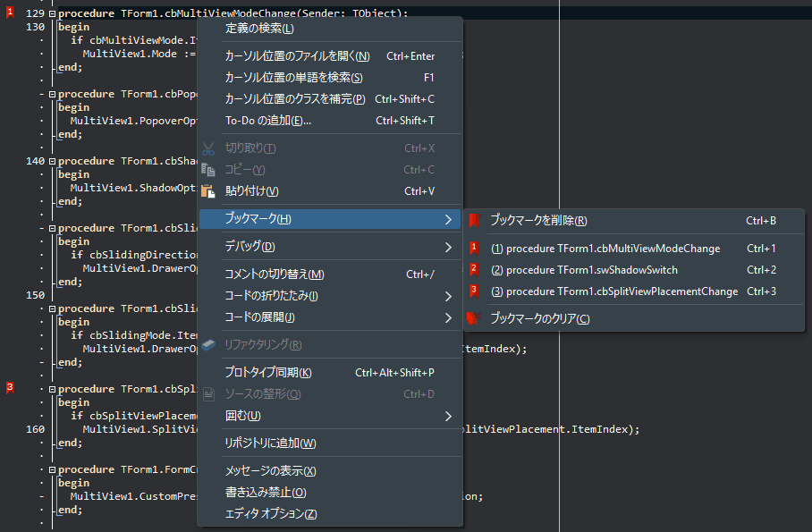Choose 貼り付け from the context menu

click(330, 191)
